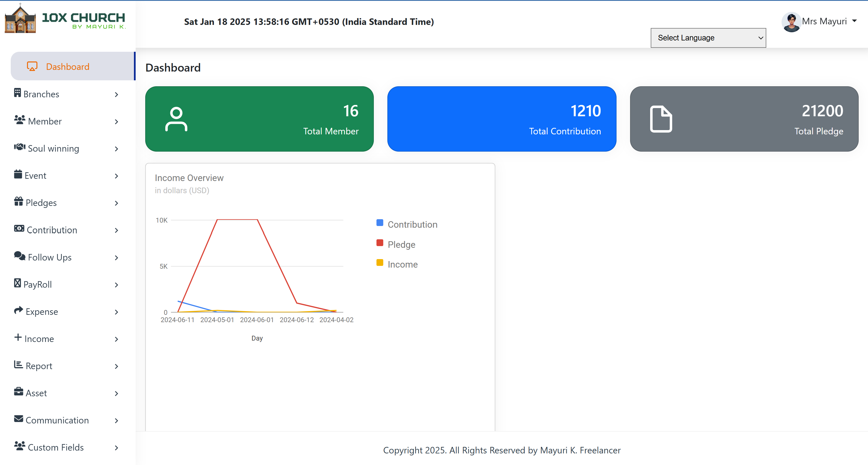Expand the Branches submenu chevron
868x465 pixels.
116,94
